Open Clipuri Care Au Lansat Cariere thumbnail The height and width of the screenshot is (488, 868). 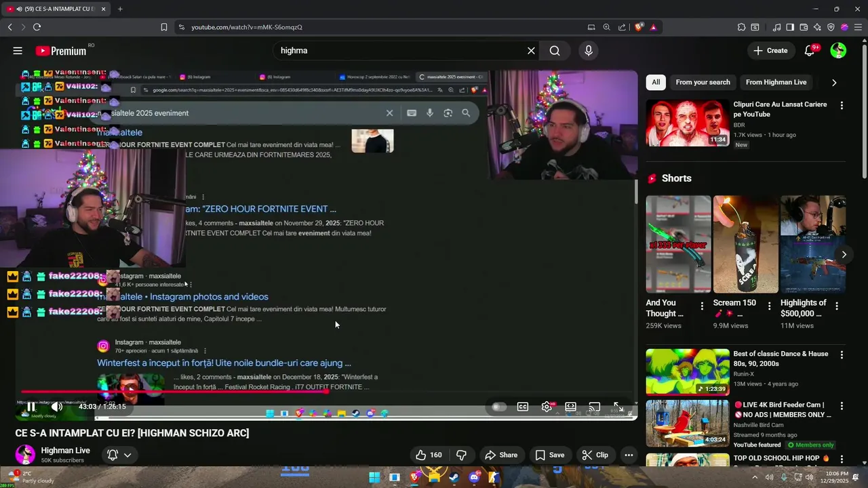tap(688, 123)
